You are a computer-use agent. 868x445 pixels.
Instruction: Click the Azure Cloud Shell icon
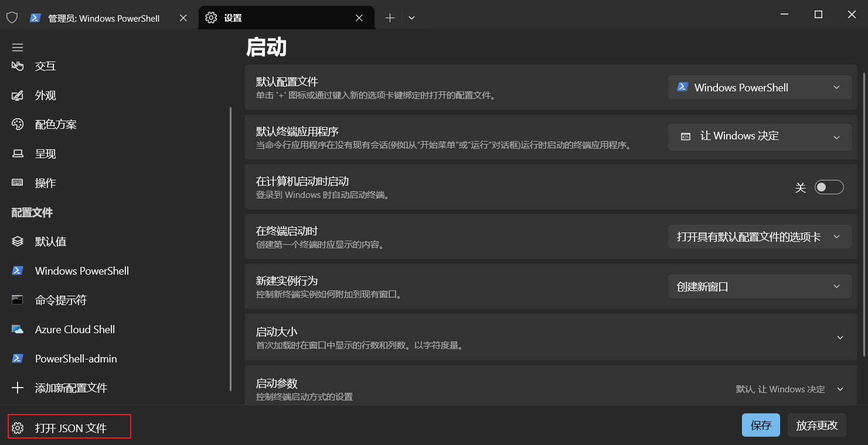[18, 329]
